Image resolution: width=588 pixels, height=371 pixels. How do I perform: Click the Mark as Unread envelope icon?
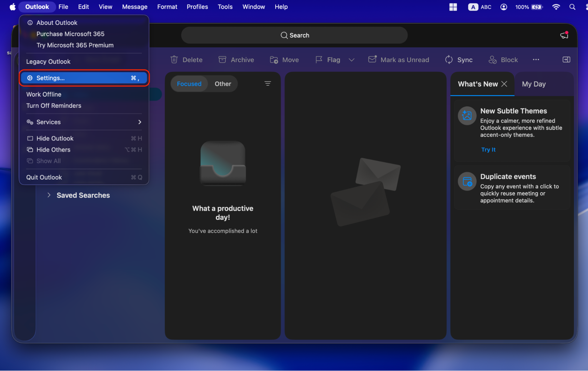point(372,59)
